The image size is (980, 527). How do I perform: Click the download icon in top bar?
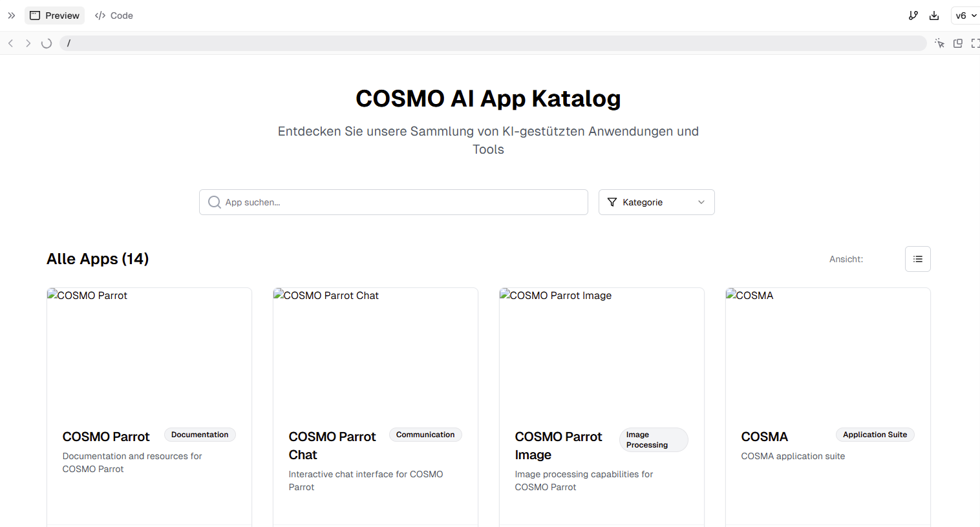tap(934, 15)
